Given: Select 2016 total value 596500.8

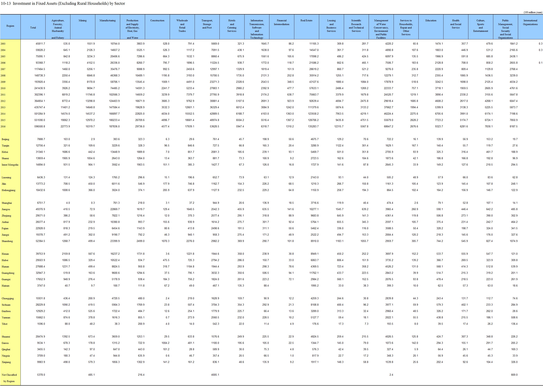Looking at the screenshot, I should (40, 126).
